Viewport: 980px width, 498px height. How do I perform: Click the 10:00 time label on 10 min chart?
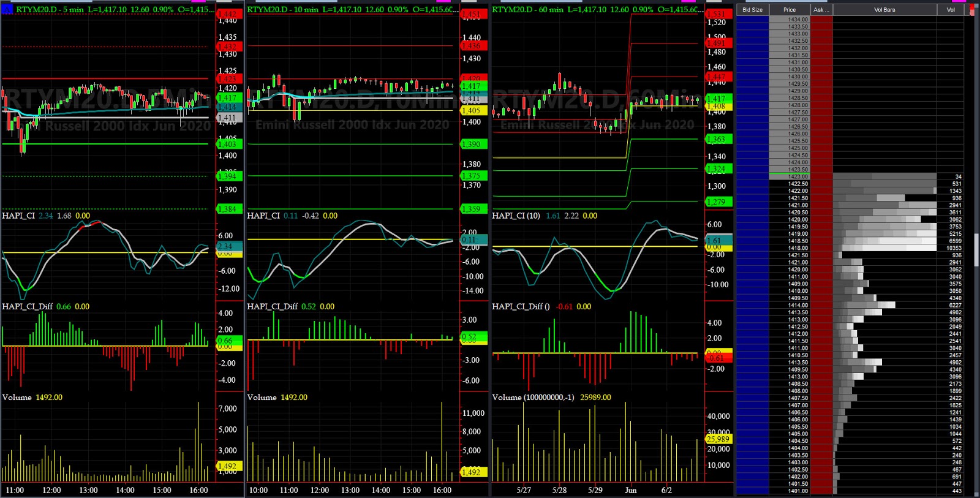[x=258, y=490]
